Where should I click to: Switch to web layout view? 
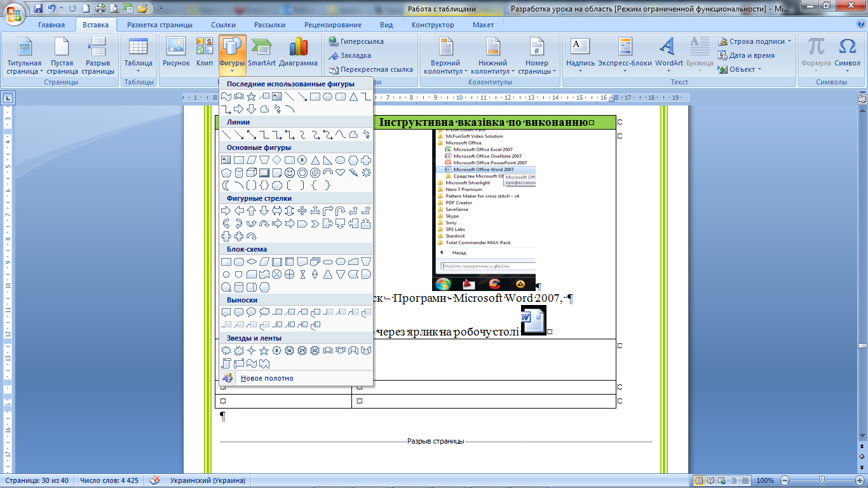(723, 480)
